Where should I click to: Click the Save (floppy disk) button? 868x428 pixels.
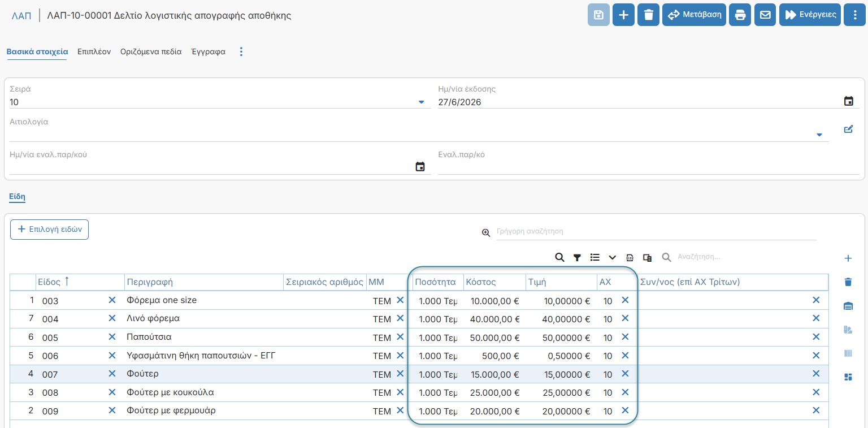(x=599, y=15)
